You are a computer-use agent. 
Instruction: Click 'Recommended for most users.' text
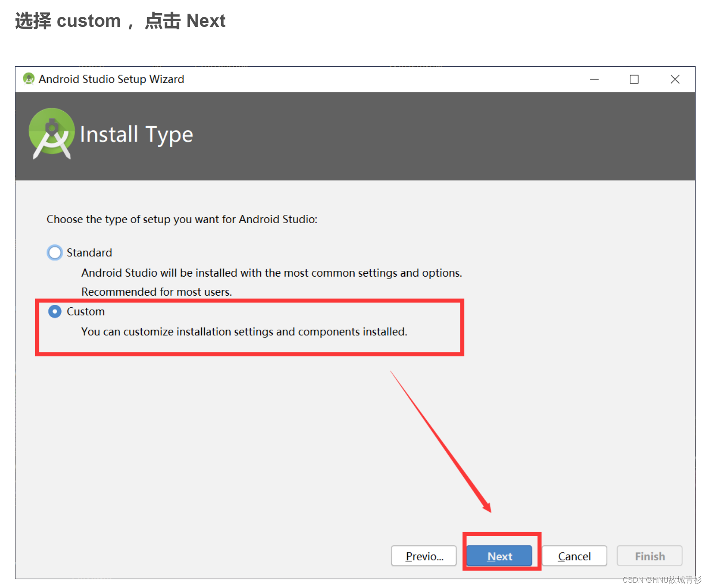pos(157,292)
